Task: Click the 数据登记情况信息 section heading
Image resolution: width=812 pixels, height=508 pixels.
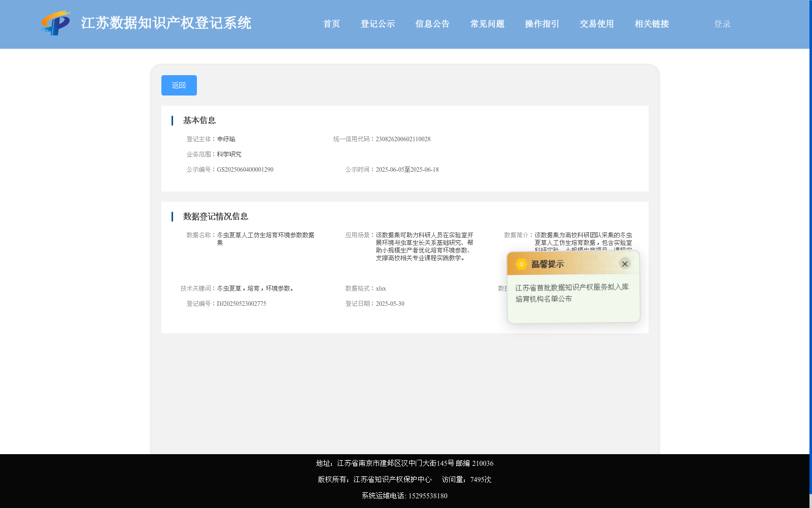Action: pos(216,216)
